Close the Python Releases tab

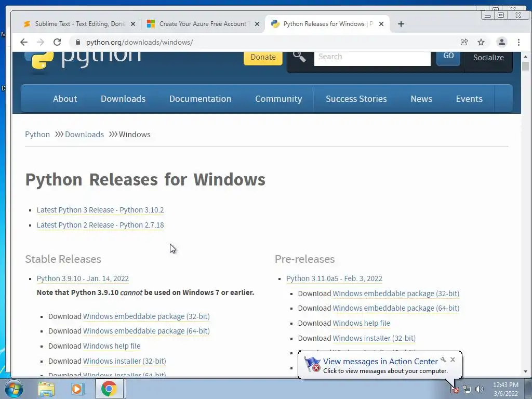click(x=381, y=24)
